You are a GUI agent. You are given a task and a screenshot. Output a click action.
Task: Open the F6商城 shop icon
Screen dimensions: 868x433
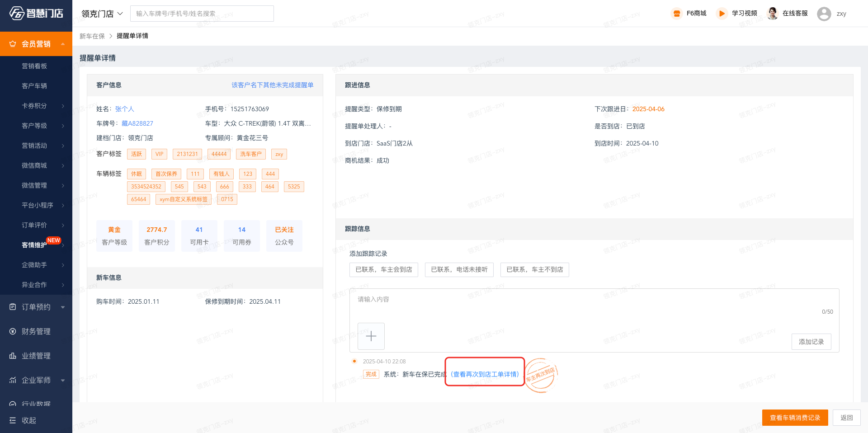(677, 14)
